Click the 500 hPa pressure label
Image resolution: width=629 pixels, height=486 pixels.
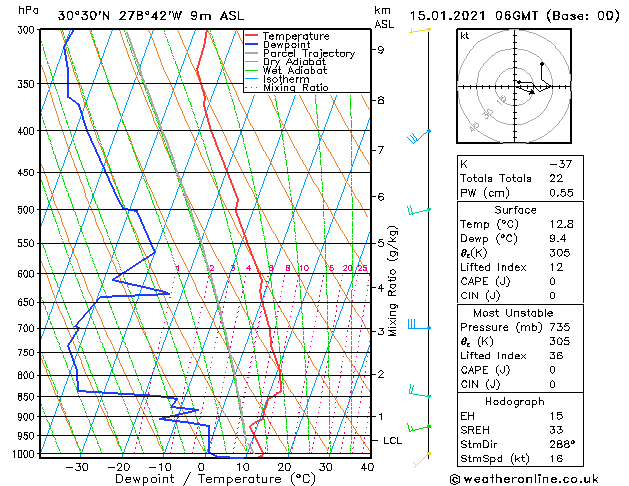pyautogui.click(x=28, y=210)
